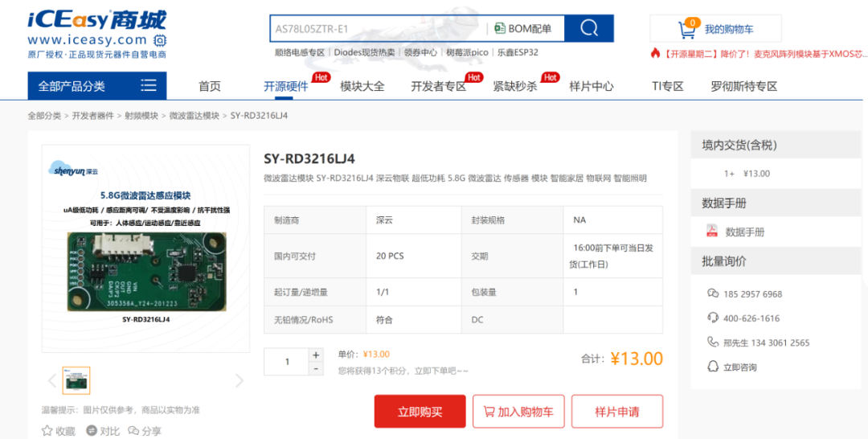Viewport: 868px width, 439px height.
Task: Focus the part number search field
Action: pyautogui.click(x=378, y=29)
